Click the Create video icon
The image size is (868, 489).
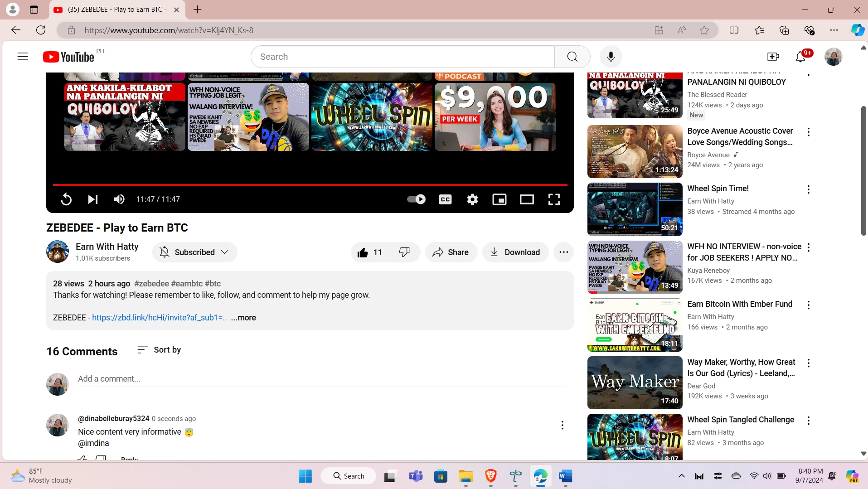click(773, 57)
